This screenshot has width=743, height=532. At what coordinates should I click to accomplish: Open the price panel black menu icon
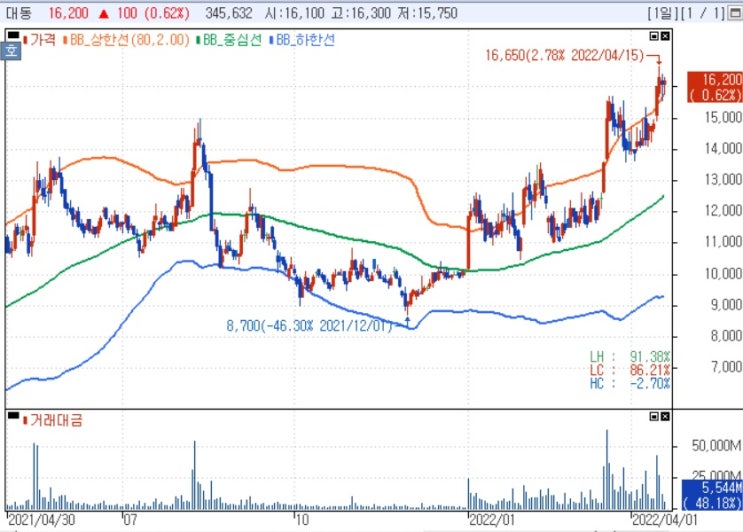coord(13,35)
